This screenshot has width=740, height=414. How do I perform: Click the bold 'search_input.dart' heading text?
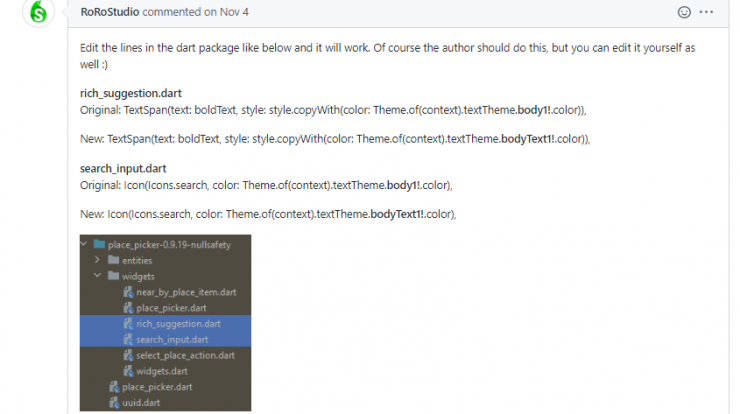123,169
